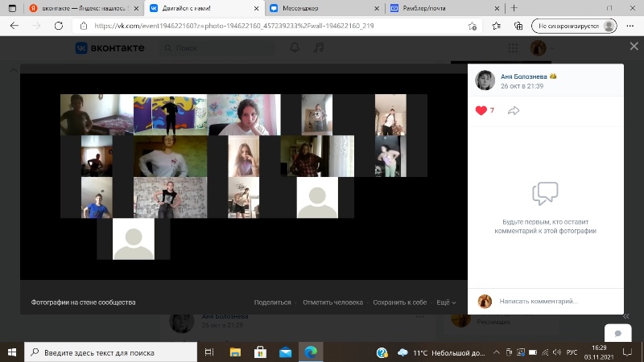Click the red heart like icon
644x362 pixels.
click(481, 110)
